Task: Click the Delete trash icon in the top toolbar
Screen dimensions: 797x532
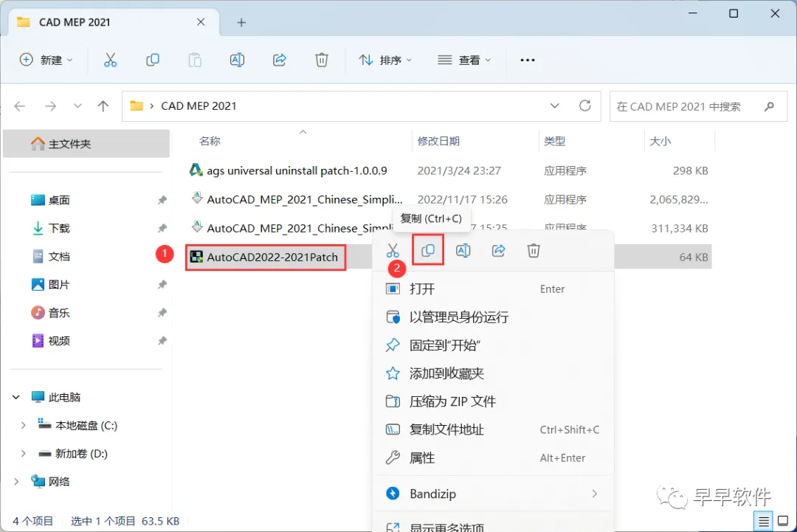Action: pyautogui.click(x=322, y=60)
